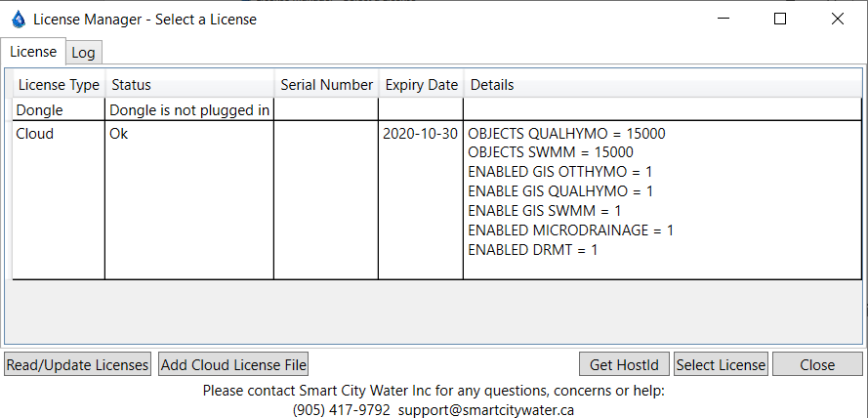Minimize the License Manager window
The height and width of the screenshot is (418, 868).
click(x=723, y=19)
